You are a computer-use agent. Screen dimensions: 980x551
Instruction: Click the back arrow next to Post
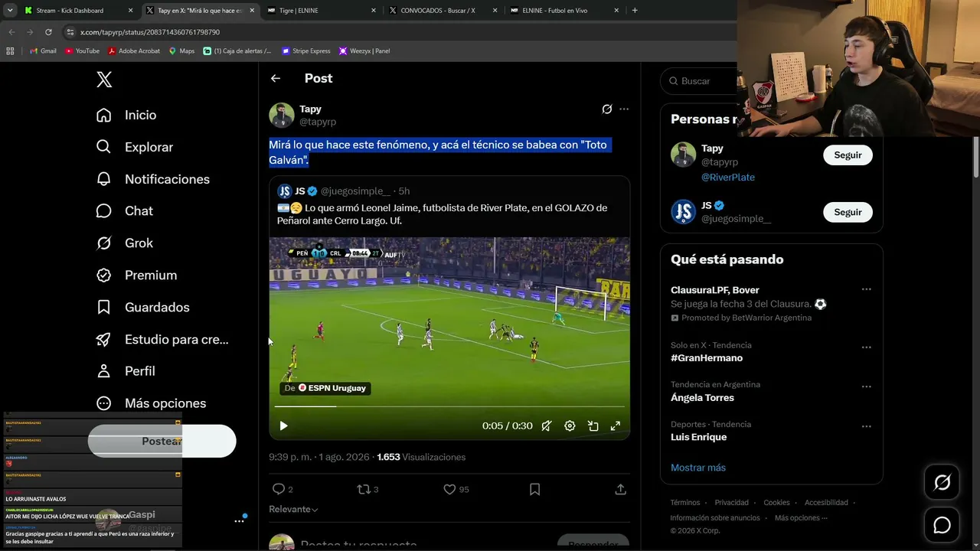click(x=276, y=78)
